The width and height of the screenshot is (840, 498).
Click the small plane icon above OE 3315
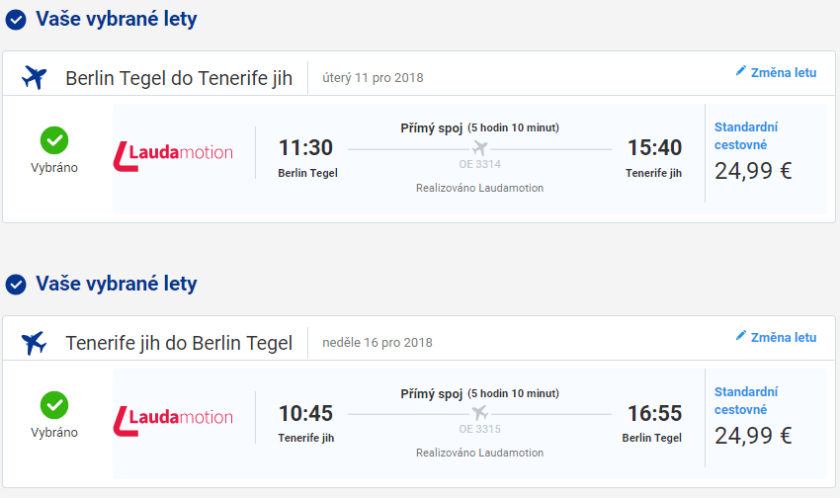click(480, 414)
